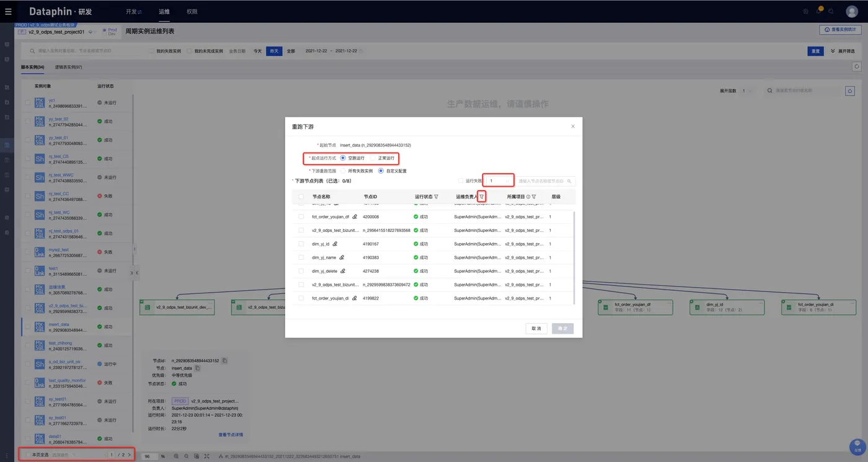Click the 取消 button in dialog
The width and height of the screenshot is (868, 462).
click(x=536, y=329)
